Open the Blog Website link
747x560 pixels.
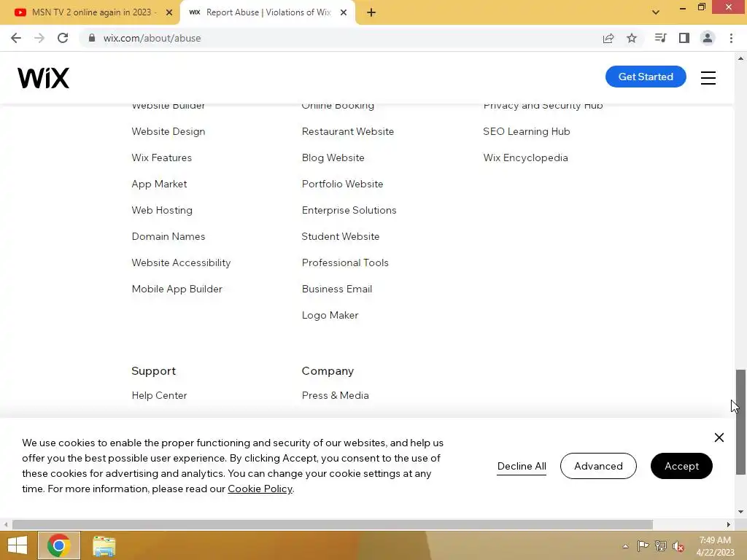click(x=333, y=157)
